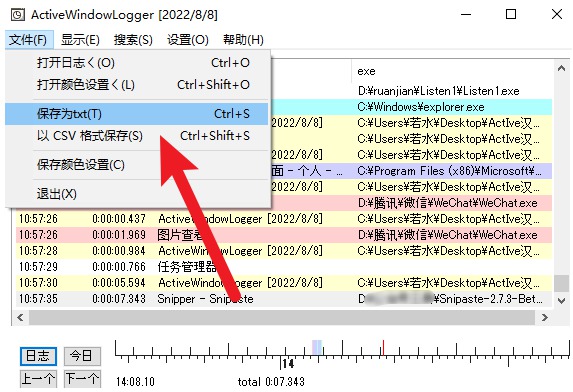
Task: Click the 今日 button
Action: [82, 356]
